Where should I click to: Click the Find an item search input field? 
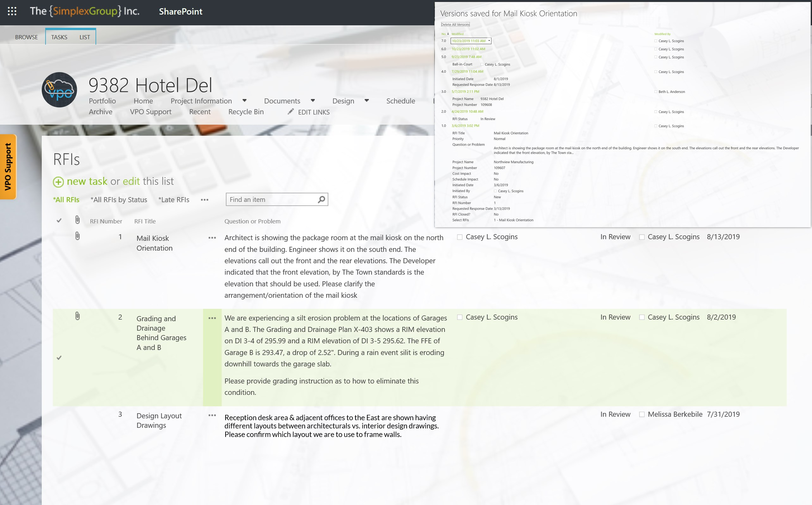tap(271, 199)
